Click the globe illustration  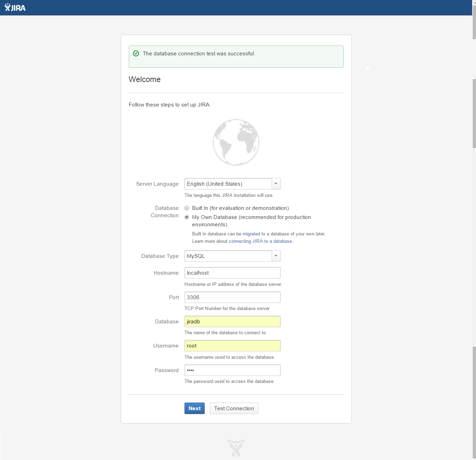[236, 142]
